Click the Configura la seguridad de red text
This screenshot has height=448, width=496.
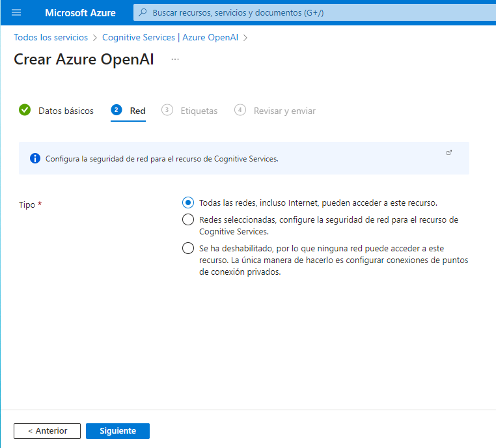(162, 159)
